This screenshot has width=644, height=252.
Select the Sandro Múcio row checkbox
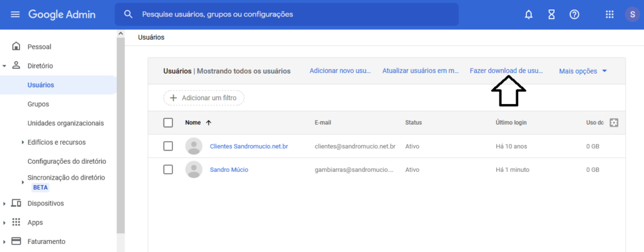point(168,169)
